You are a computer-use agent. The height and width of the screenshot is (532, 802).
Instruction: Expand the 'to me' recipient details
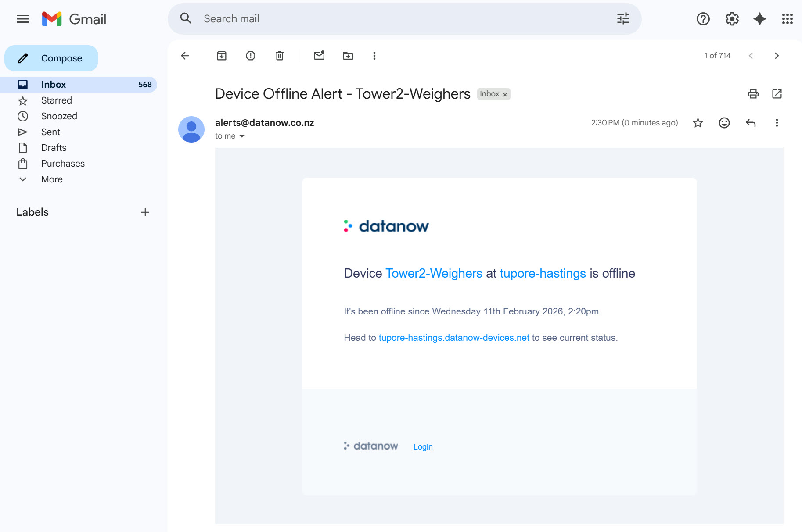click(x=230, y=136)
